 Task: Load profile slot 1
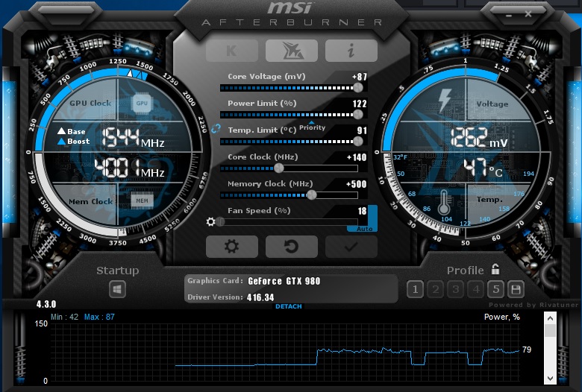click(x=415, y=289)
